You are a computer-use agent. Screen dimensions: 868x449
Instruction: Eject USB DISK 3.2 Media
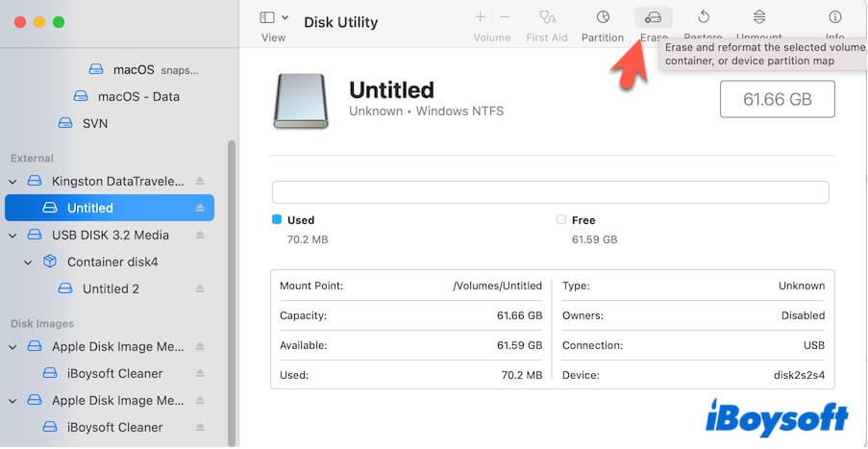tap(200, 236)
